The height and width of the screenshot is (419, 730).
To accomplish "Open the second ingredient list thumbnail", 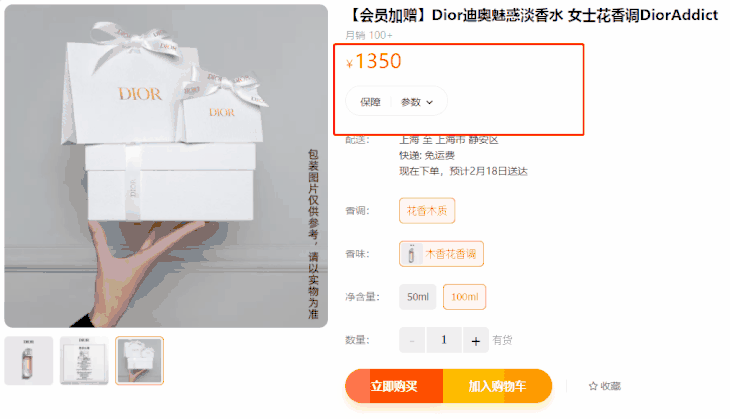I will pos(84,361).
